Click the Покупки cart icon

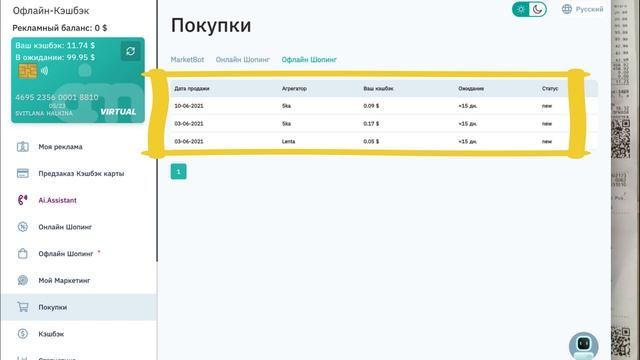[x=22, y=307]
